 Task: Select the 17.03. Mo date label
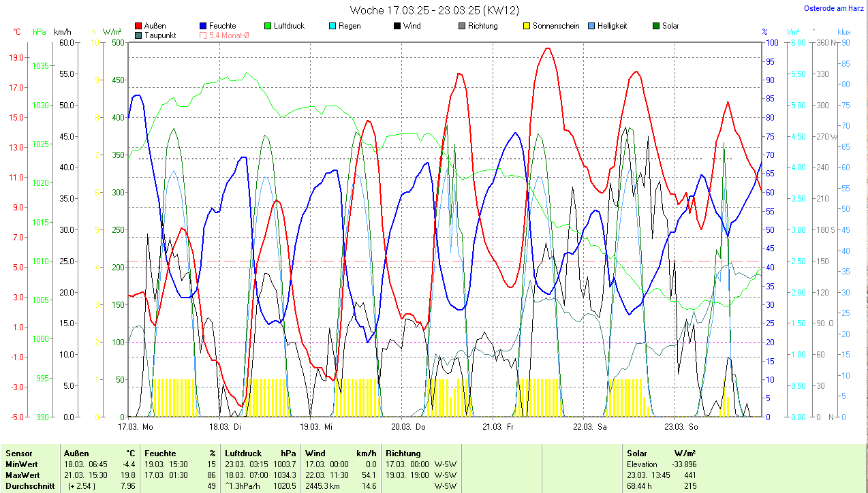pyautogui.click(x=136, y=427)
